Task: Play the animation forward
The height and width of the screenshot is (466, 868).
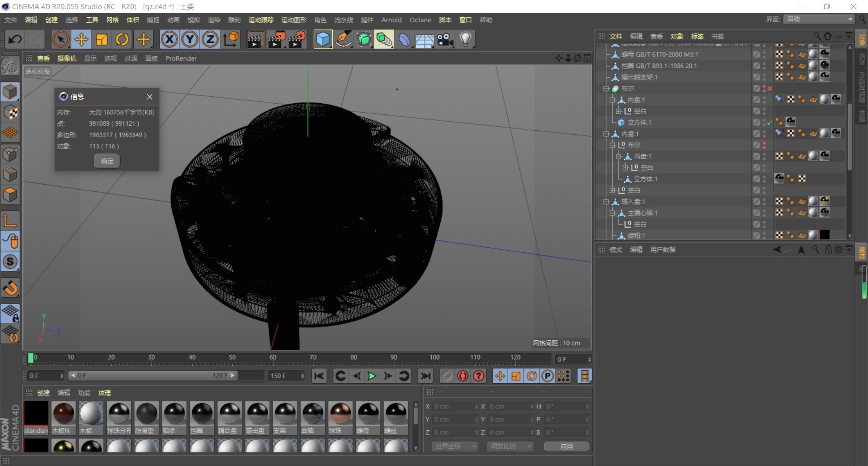Action: (x=372, y=376)
